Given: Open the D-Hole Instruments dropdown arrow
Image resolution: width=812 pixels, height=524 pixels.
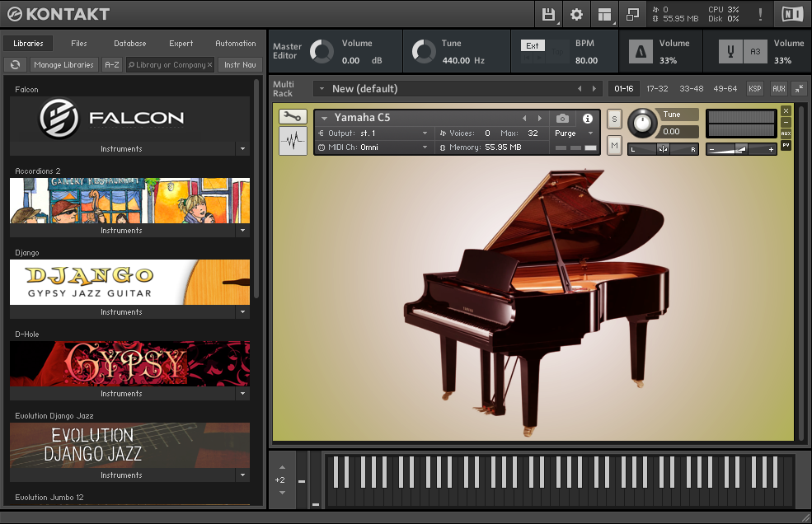Looking at the screenshot, I should [243, 394].
